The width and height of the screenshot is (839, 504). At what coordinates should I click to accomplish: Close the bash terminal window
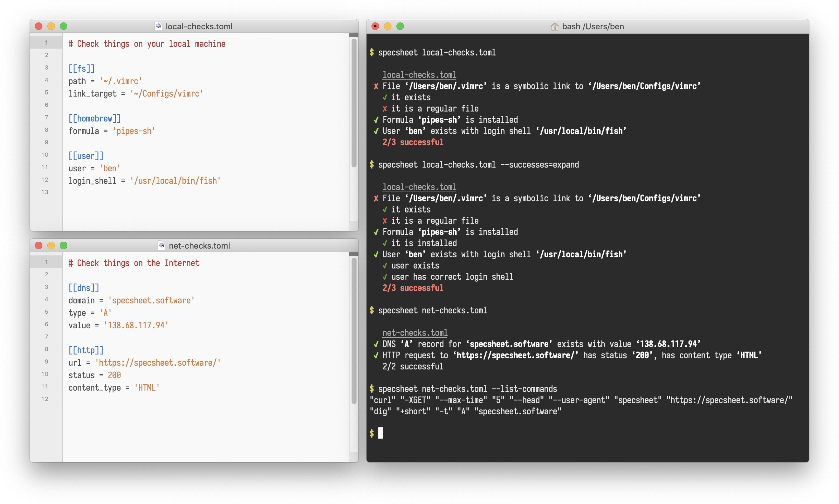(375, 26)
